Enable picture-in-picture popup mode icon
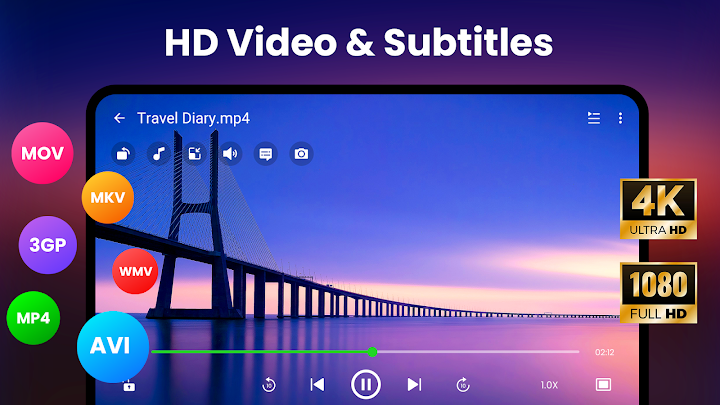720x405 pixels. [x=195, y=154]
